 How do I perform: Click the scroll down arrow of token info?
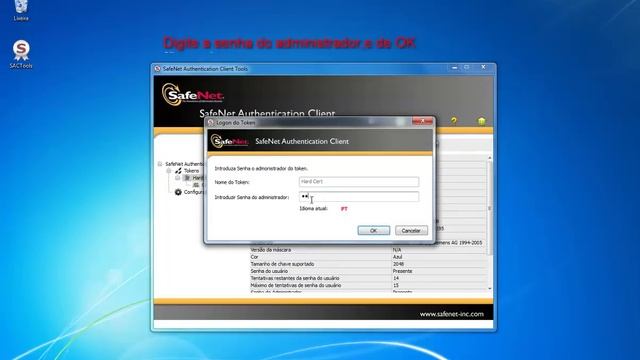tap(490, 289)
